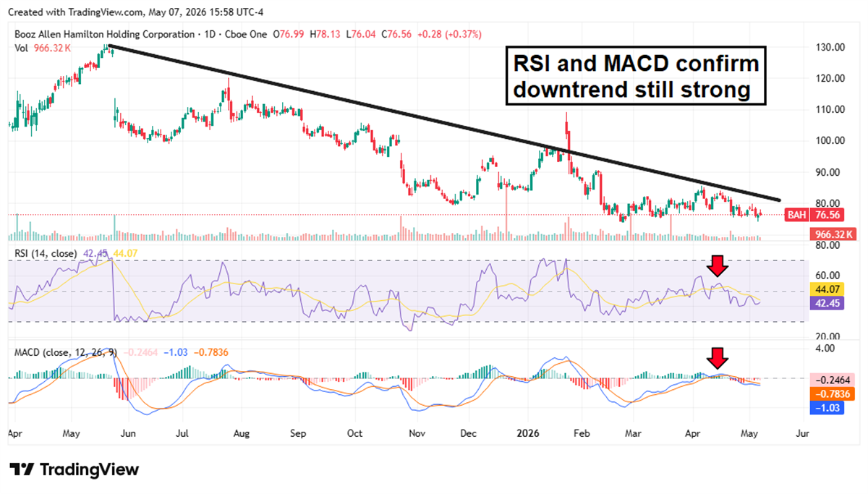Click the 2026 label on the time axis

point(529,435)
